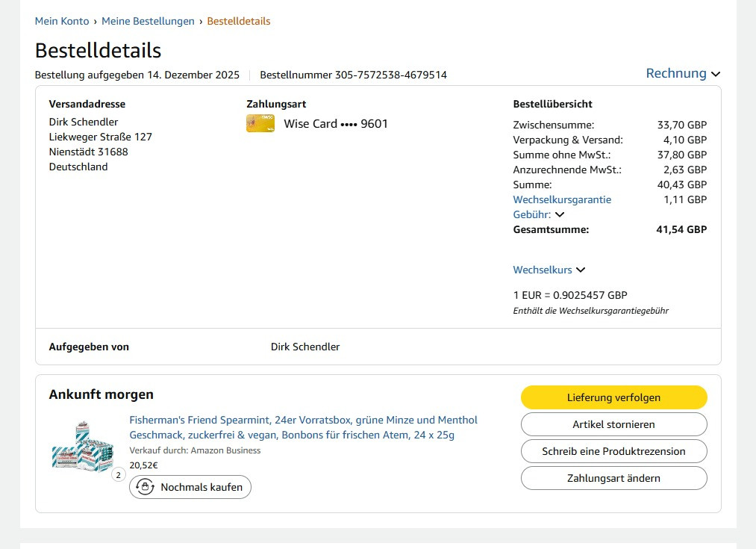The image size is (756, 549).
Task: Click the Fisherman's Friend product thumbnail
Action: point(83,446)
